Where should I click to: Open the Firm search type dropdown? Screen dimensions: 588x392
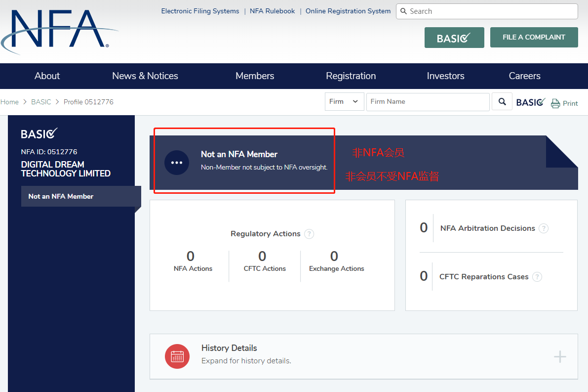[x=344, y=102]
